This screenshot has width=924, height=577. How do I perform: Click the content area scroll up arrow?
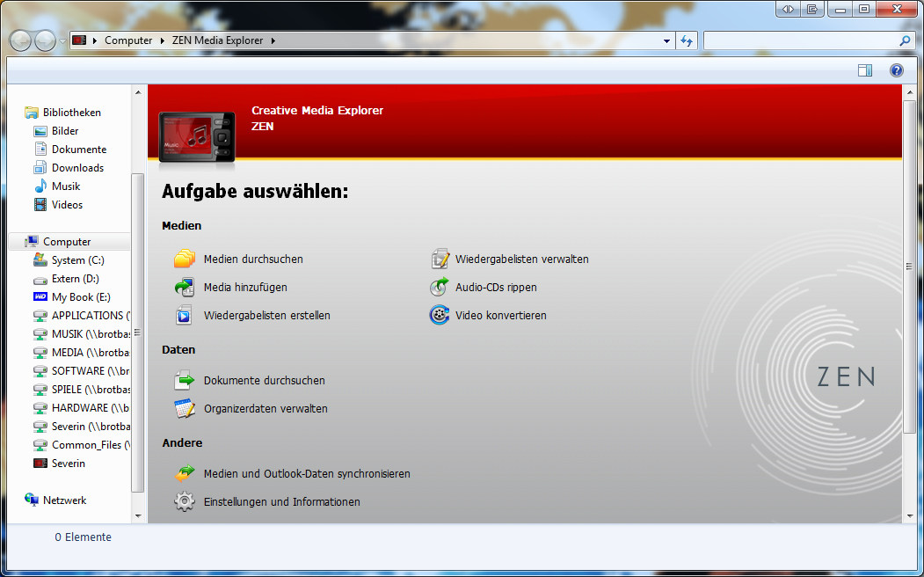click(909, 92)
